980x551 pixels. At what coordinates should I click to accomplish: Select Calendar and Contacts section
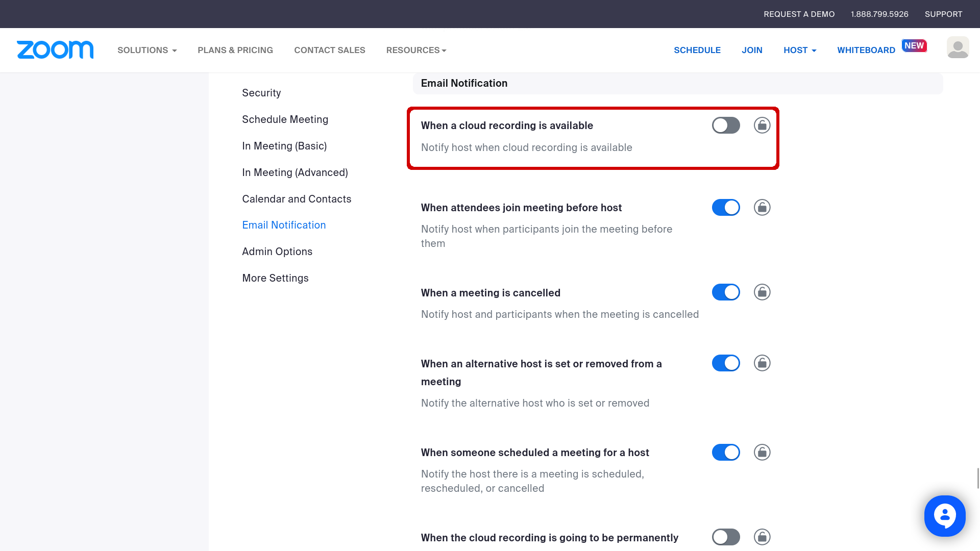pyautogui.click(x=297, y=199)
